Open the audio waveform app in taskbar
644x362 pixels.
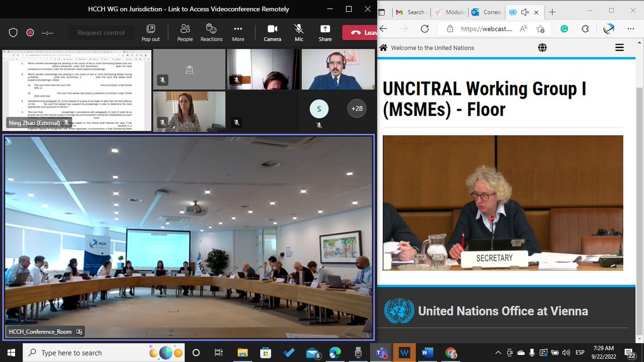point(404,352)
